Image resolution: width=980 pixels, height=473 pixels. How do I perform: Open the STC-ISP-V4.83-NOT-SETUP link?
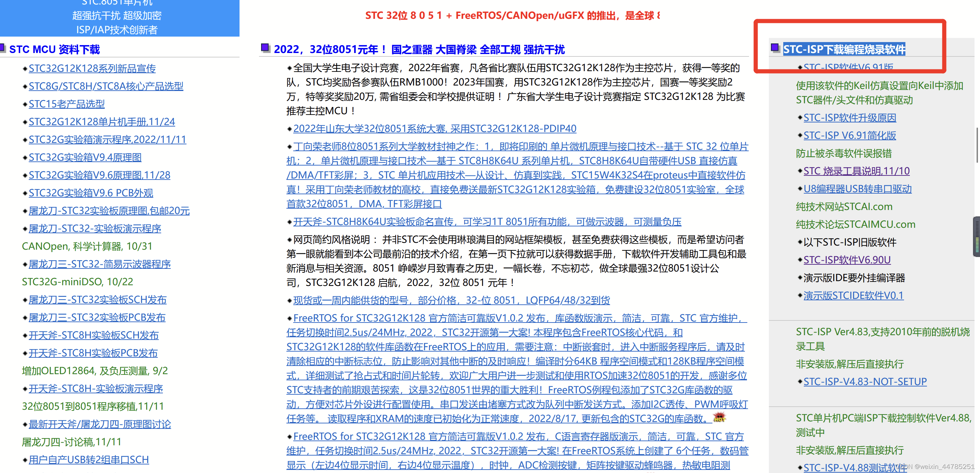[865, 382]
